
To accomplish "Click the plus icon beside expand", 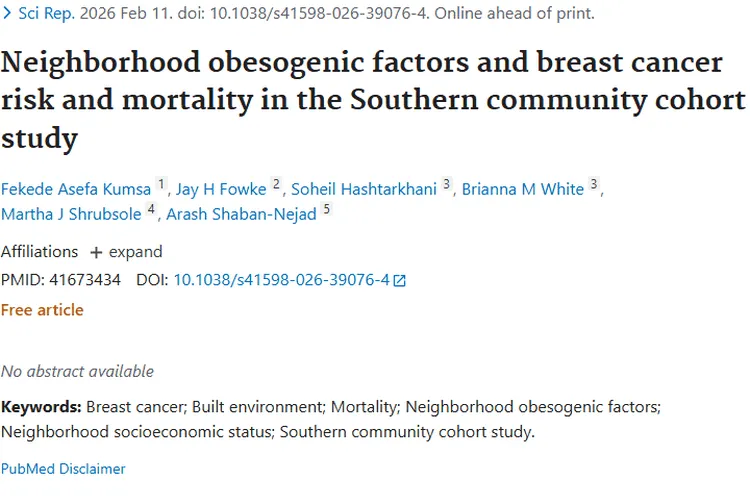I will coord(96,252).
